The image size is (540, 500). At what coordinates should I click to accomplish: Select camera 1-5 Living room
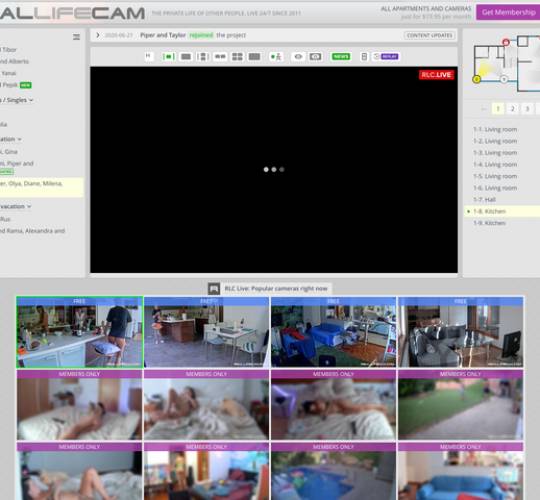[495, 176]
